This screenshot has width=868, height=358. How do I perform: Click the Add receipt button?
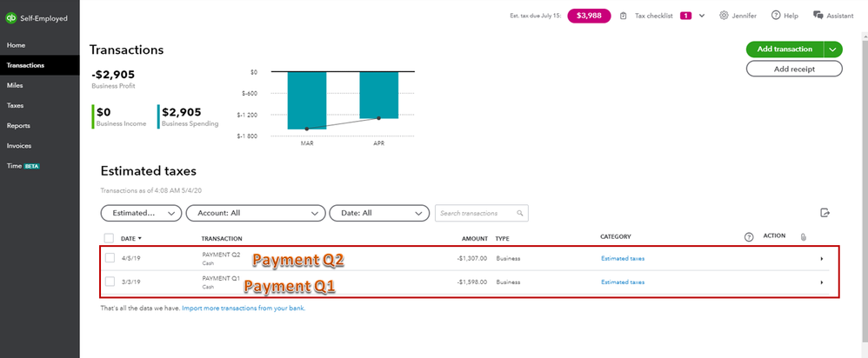[x=794, y=69]
